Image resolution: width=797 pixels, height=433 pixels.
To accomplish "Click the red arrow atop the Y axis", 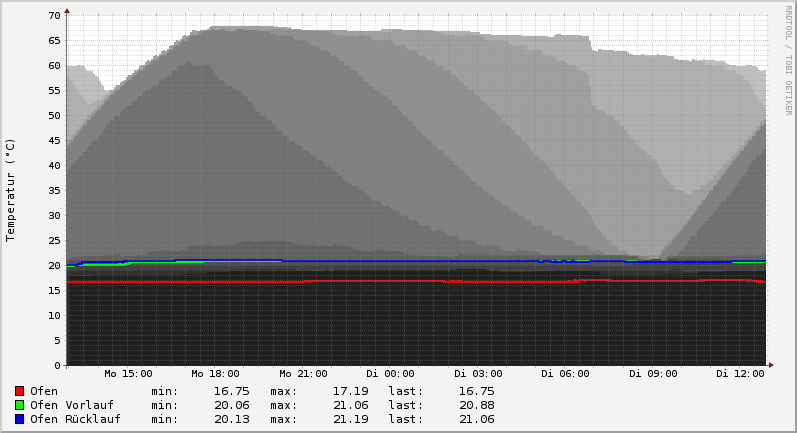I will click(x=67, y=11).
